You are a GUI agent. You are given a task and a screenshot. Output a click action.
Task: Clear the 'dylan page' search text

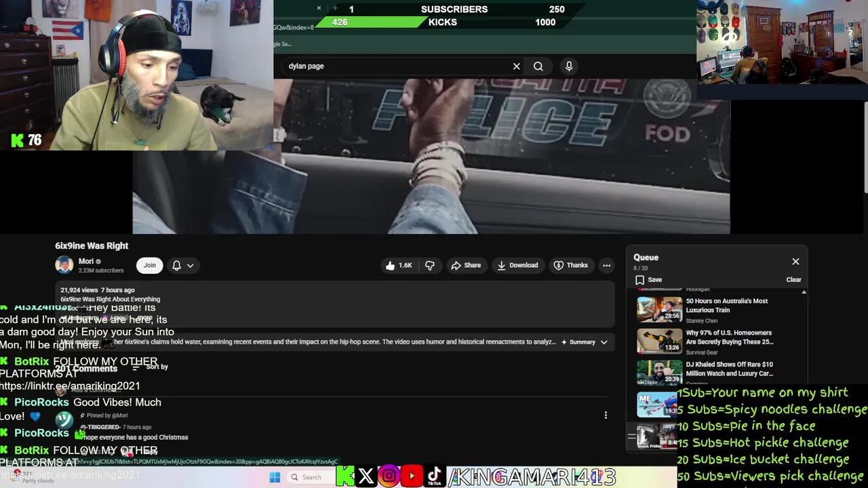click(517, 66)
